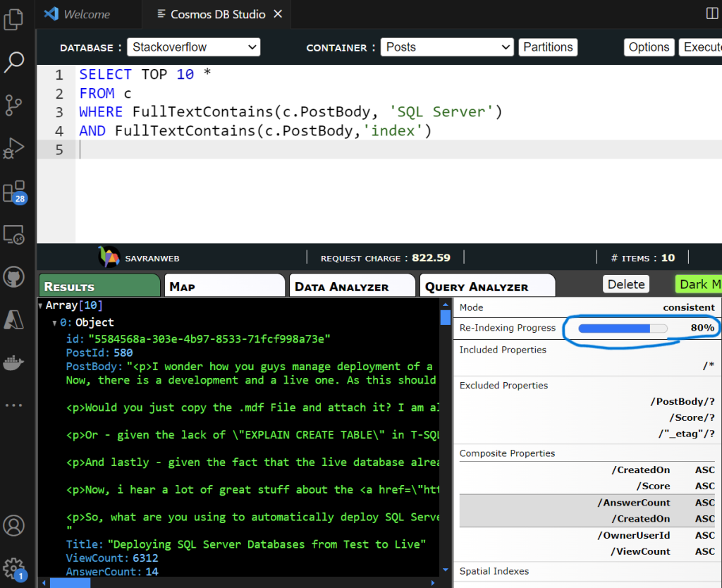The width and height of the screenshot is (722, 588).
Task: Click the request charge value 822.59
Action: click(431, 257)
